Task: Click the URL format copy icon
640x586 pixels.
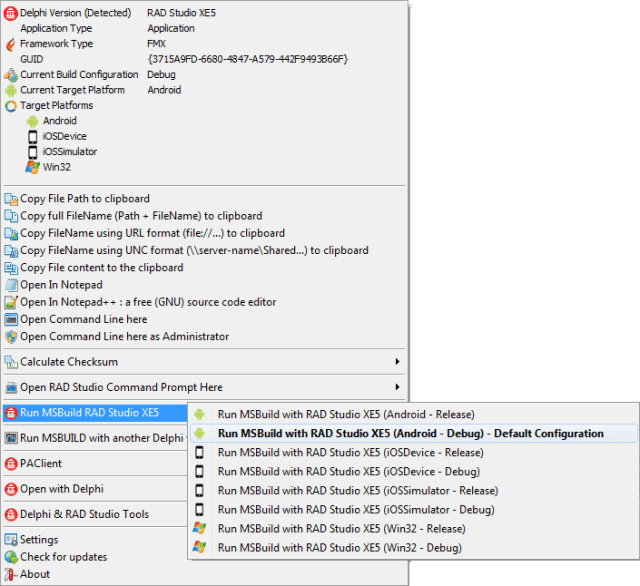Action: pyautogui.click(x=11, y=233)
